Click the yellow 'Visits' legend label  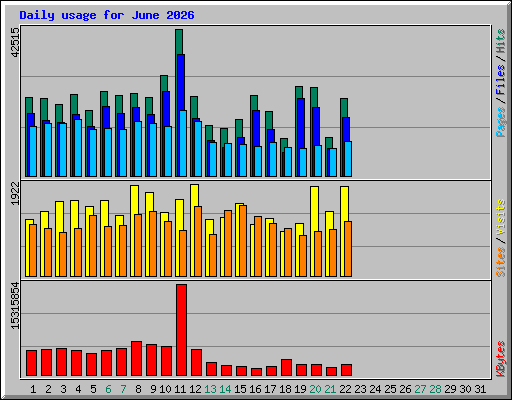(x=501, y=218)
